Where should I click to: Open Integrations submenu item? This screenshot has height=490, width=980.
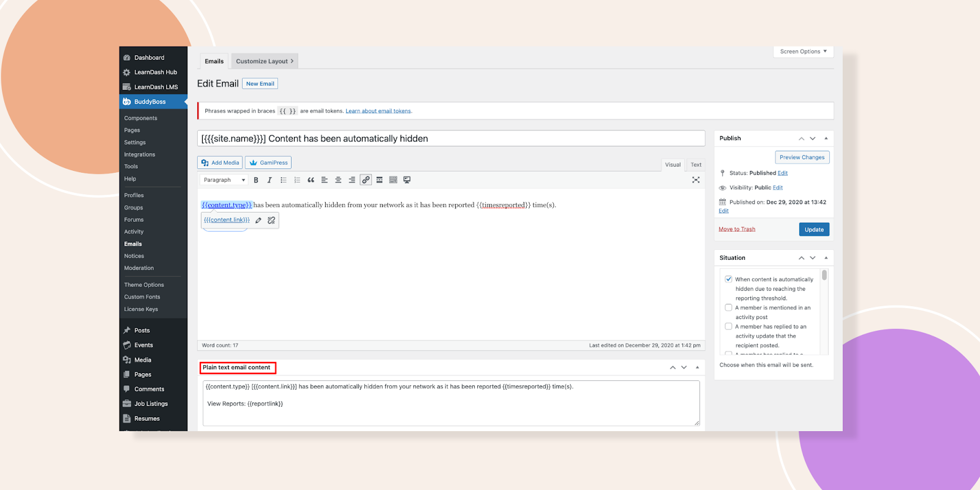pos(140,155)
